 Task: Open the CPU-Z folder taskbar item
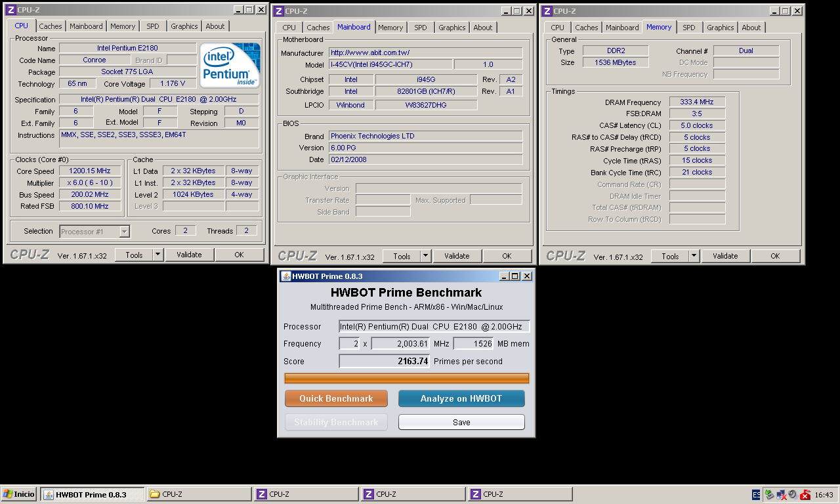tap(199, 494)
